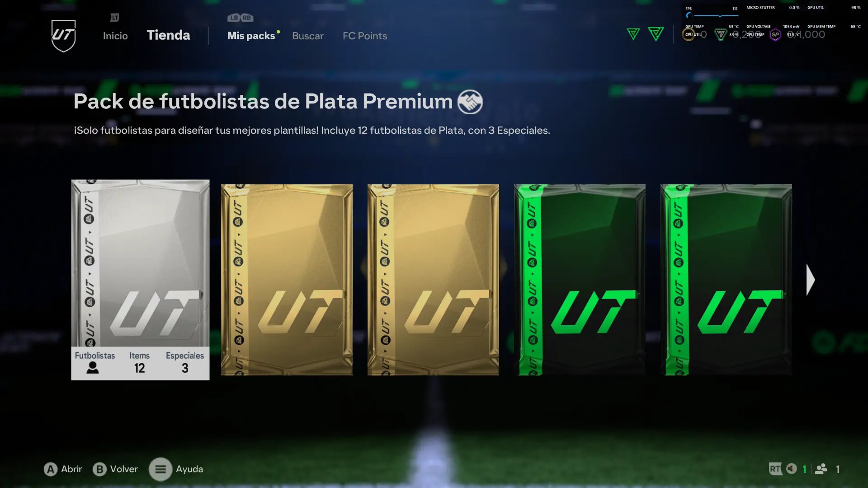Open Ayuda via the menu lines icon
This screenshot has height=488, width=868.
[160, 469]
